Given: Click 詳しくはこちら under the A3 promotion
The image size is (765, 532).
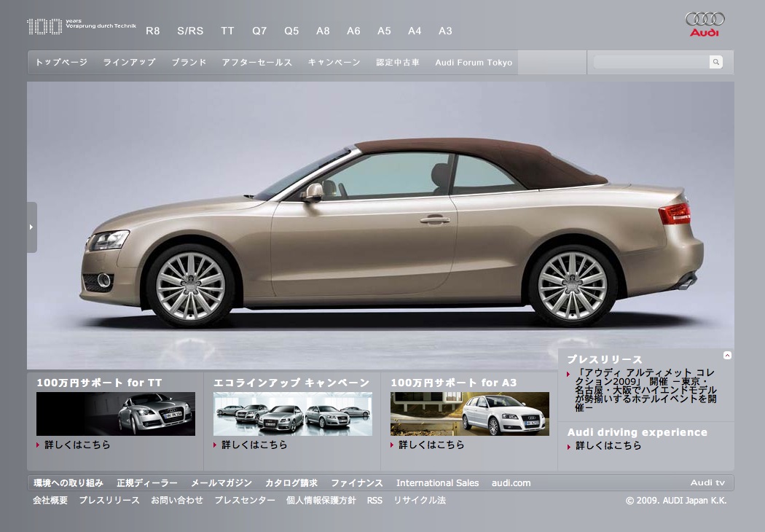Looking at the screenshot, I should tap(432, 445).
